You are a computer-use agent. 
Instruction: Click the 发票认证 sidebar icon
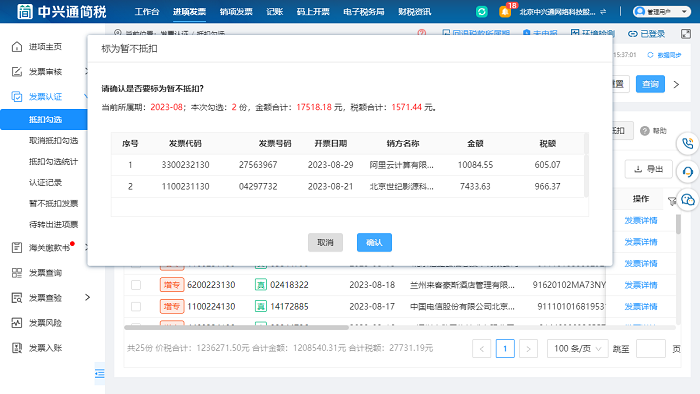17,96
